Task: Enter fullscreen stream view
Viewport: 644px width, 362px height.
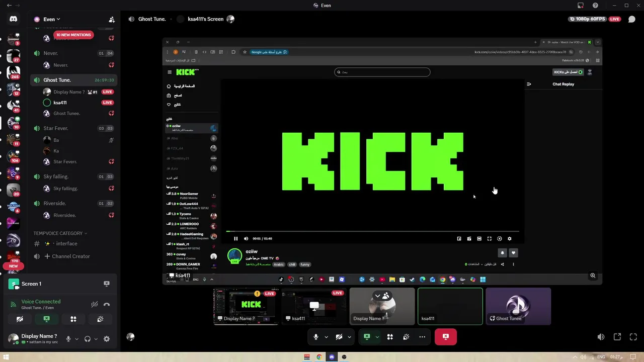Action: tap(633, 337)
